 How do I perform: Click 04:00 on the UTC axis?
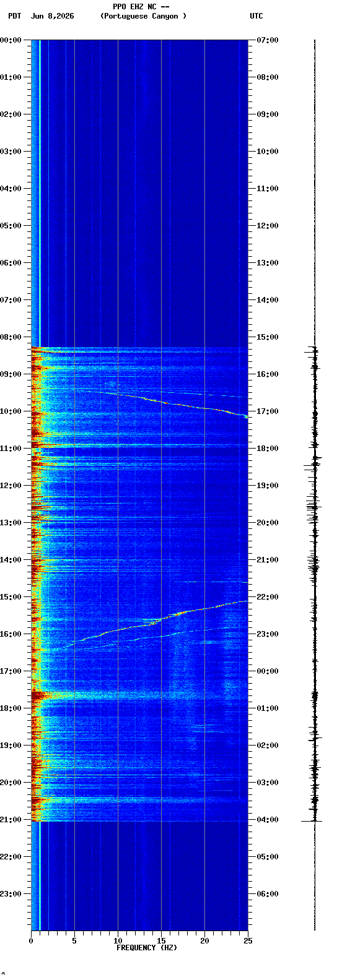point(268,820)
